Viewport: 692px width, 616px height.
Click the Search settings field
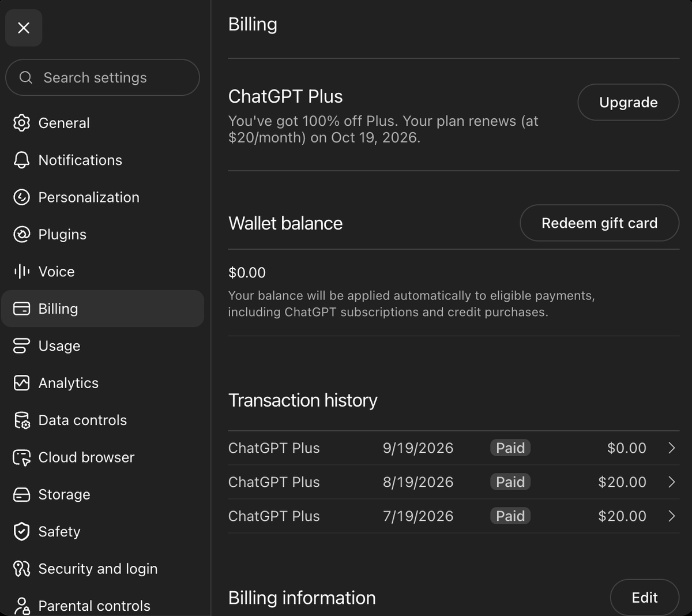tap(103, 77)
